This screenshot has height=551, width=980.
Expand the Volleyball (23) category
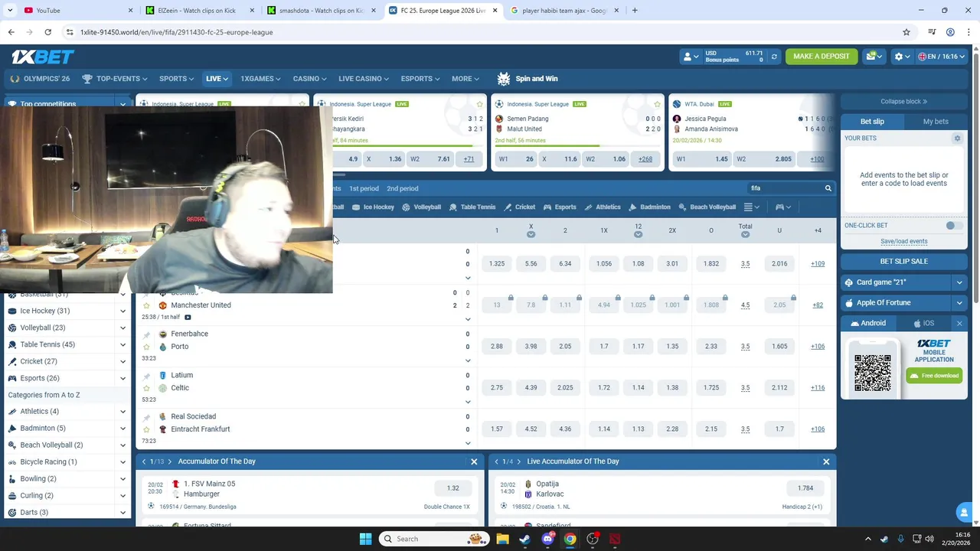[x=122, y=328]
